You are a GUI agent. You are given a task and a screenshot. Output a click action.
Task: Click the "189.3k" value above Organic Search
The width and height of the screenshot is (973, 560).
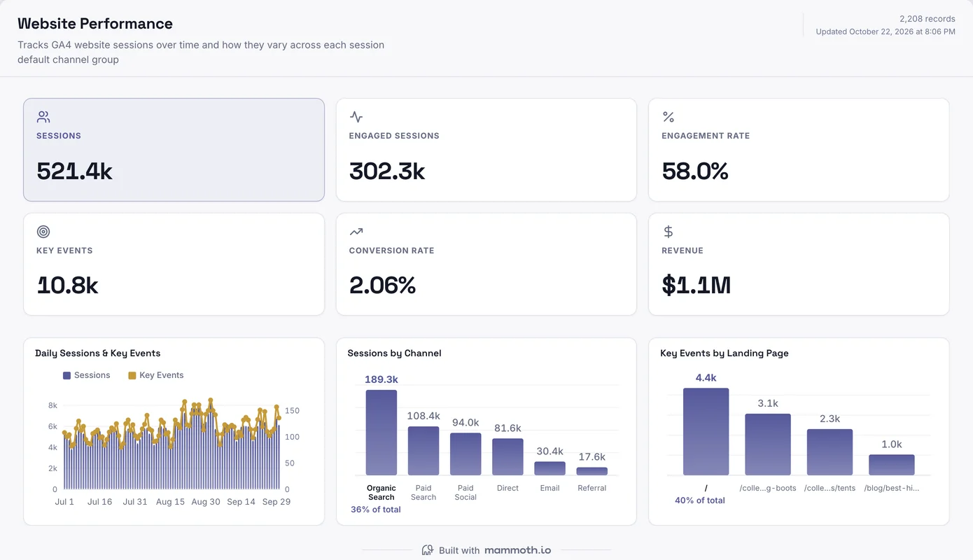coord(381,379)
